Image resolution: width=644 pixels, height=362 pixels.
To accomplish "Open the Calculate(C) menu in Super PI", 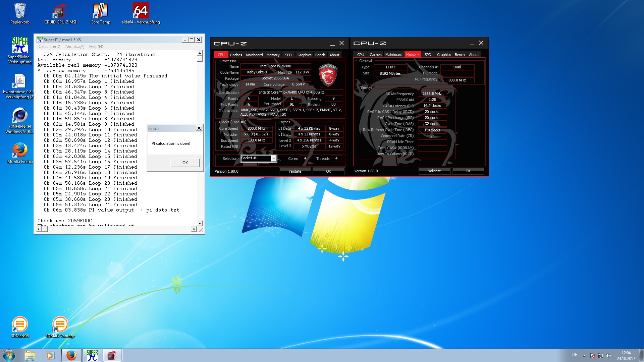I will 49,47.
